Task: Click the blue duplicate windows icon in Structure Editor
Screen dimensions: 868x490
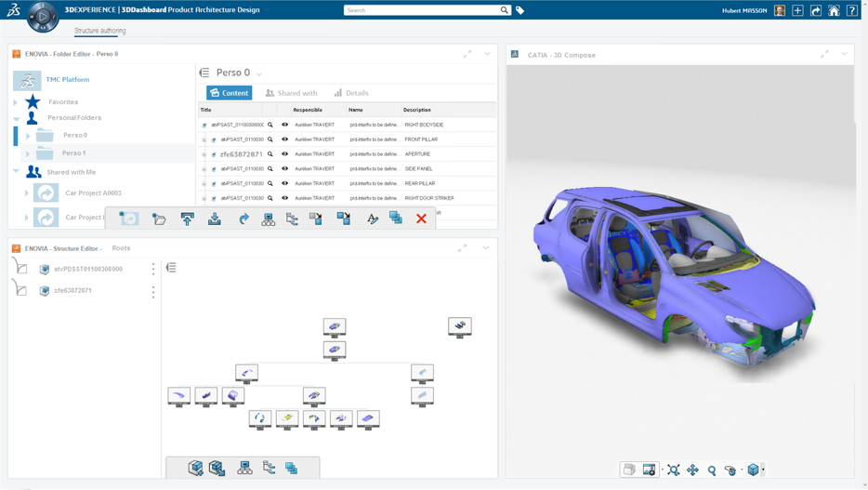Action: pyautogui.click(x=291, y=468)
